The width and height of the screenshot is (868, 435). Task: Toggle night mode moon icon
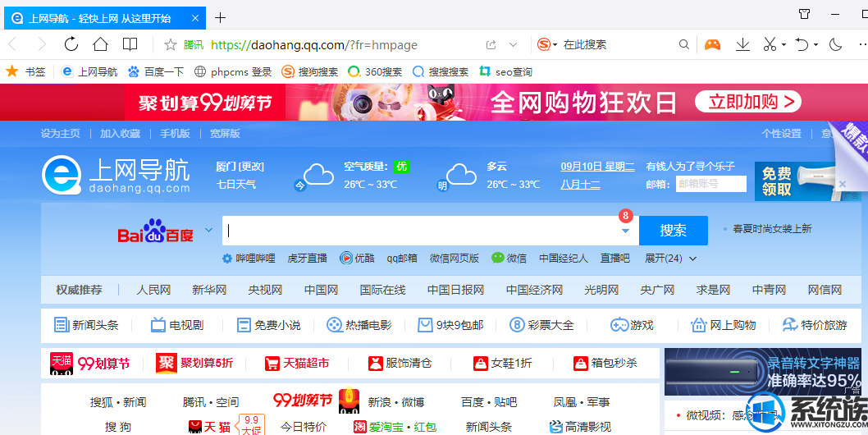pyautogui.click(x=836, y=44)
